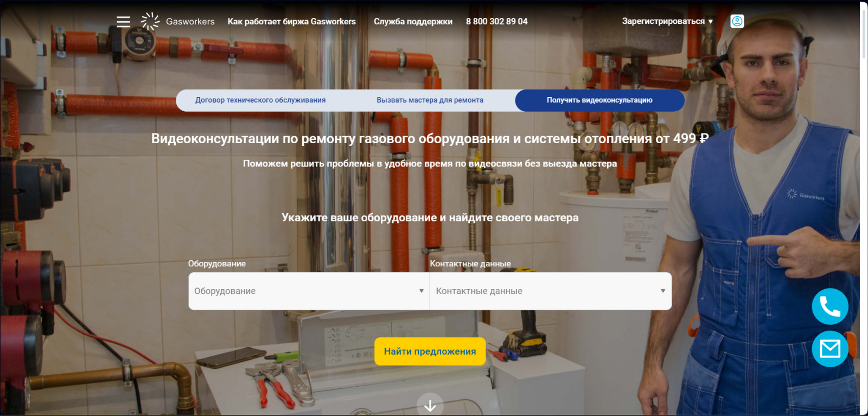The image size is (868, 416).
Task: Open the hamburger menu
Action: tap(123, 22)
